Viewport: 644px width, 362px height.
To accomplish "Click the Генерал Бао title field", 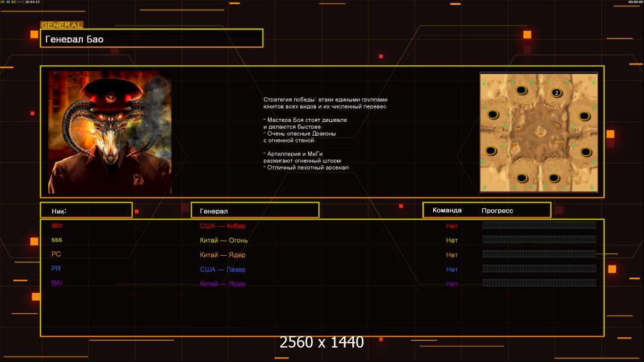I will point(151,39).
